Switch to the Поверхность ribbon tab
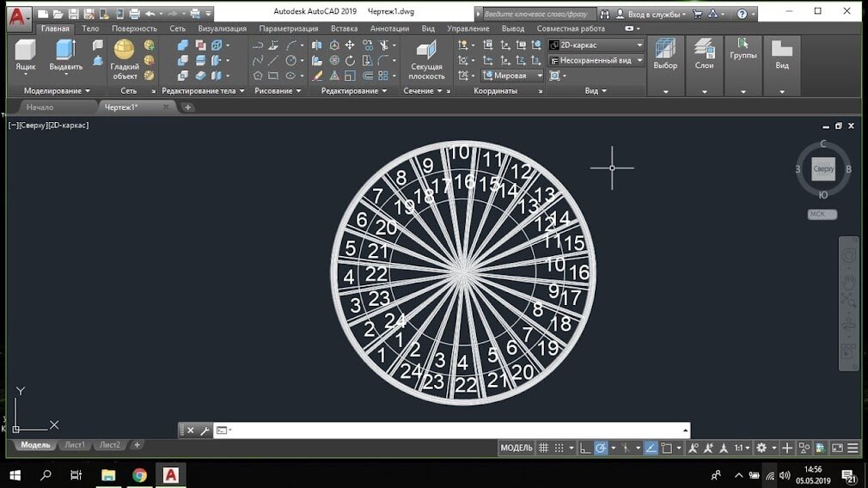The image size is (868, 488). [x=134, y=28]
